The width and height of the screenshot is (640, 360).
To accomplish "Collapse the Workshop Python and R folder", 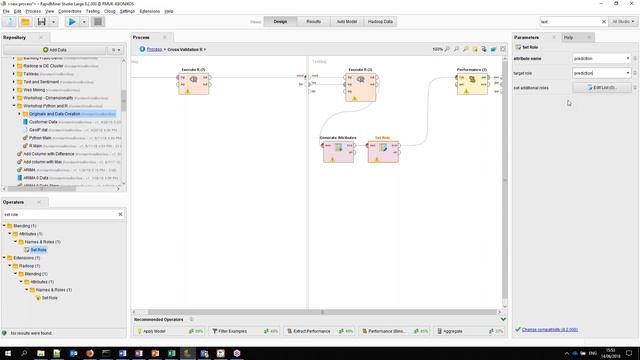I will (x=13, y=106).
